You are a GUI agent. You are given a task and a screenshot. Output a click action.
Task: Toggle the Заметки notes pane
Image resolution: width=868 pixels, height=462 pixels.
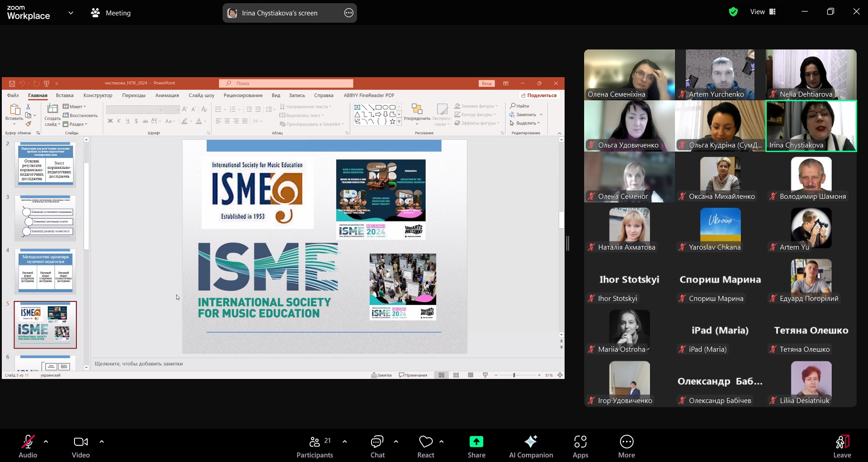(x=382, y=375)
